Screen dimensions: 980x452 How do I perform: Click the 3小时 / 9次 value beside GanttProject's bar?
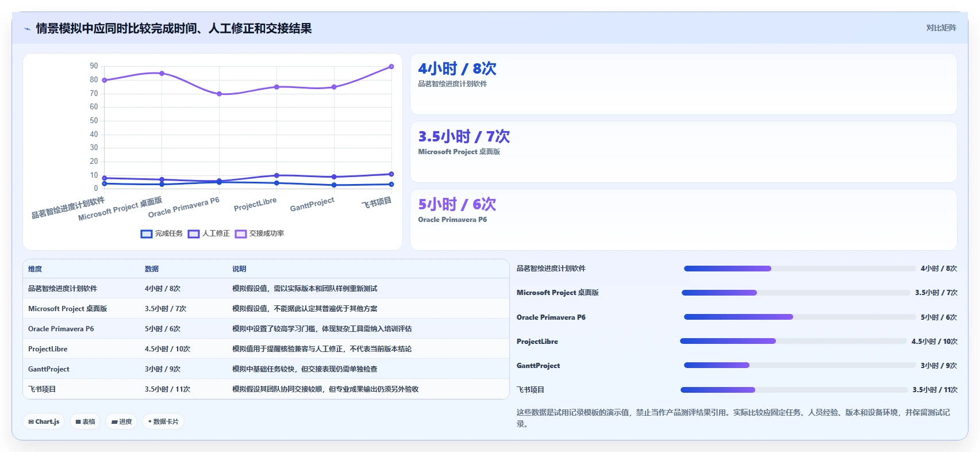tap(939, 366)
